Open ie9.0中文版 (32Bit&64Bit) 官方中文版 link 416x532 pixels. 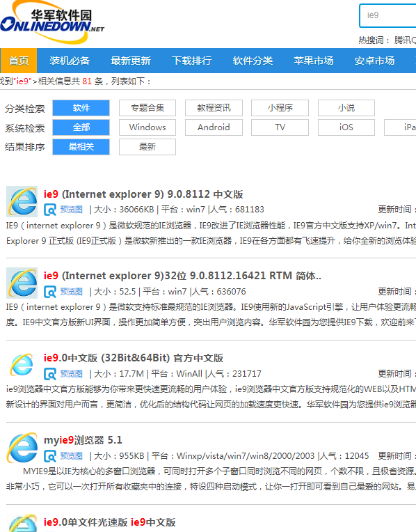pos(134,359)
